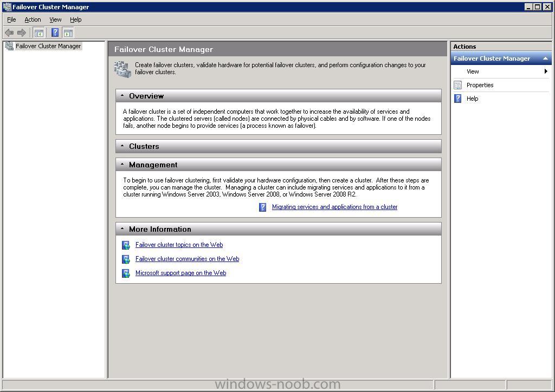Maximize the Failover Cluster Manager window
The height and width of the screenshot is (392, 555).
point(537,6)
